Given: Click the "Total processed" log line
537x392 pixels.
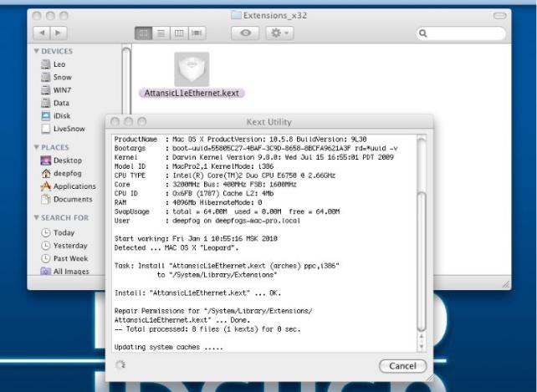Looking at the screenshot, I should [207, 329].
